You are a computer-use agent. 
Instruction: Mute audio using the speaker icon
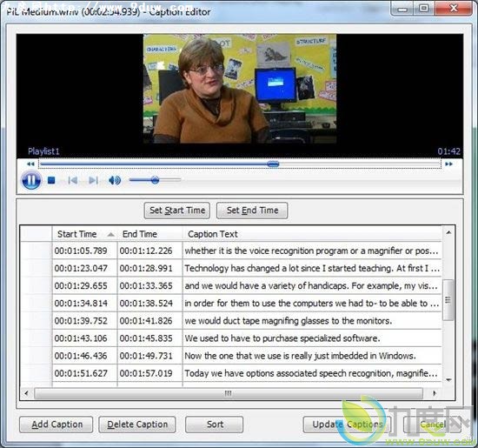pos(115,180)
